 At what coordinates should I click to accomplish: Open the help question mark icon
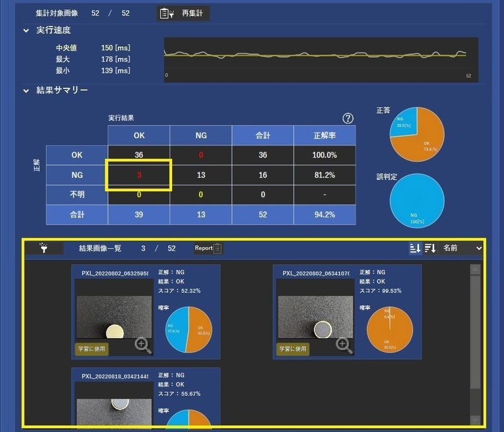[348, 119]
